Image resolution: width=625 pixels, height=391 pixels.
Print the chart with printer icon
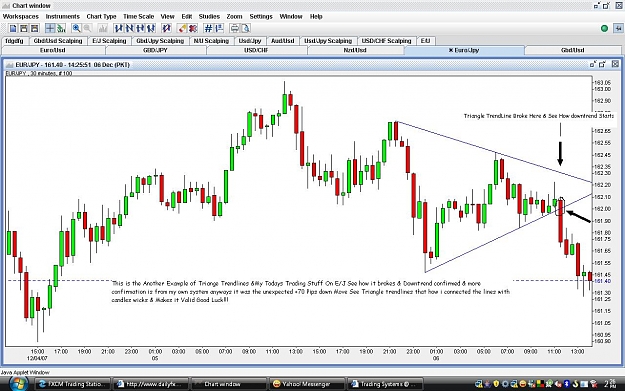pyautogui.click(x=235, y=28)
